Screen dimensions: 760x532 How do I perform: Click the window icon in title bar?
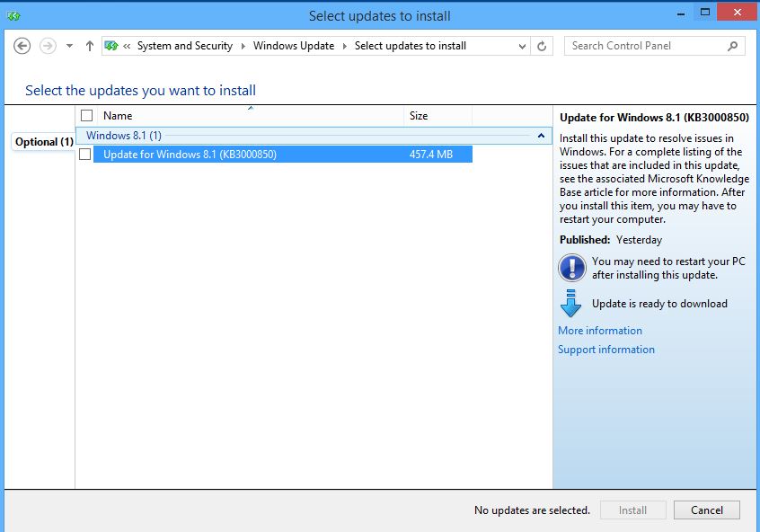click(13, 16)
